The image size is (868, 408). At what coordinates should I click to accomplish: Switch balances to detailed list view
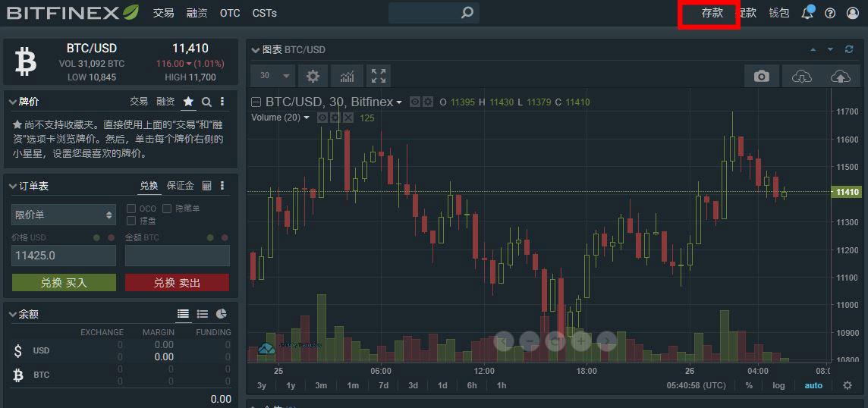183,314
